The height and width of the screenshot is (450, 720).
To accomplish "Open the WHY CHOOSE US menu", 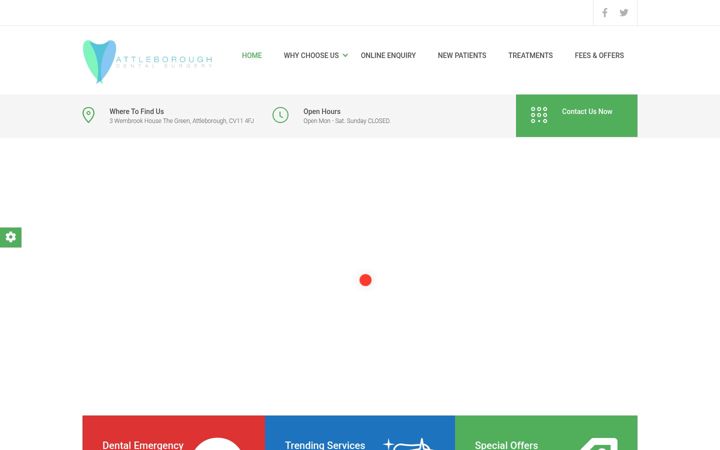I will click(311, 55).
